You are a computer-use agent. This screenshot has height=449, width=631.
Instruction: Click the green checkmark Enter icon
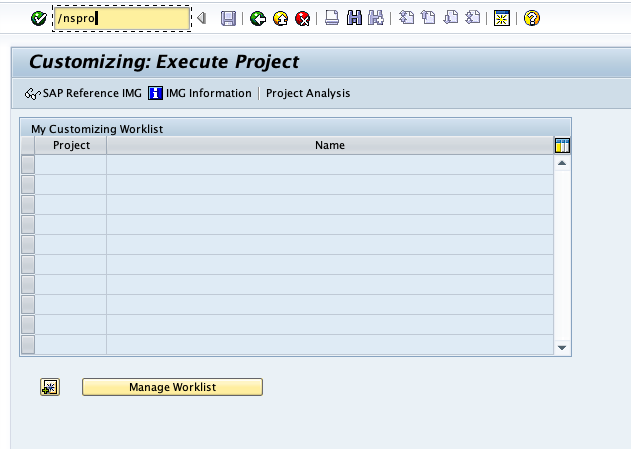pyautogui.click(x=39, y=18)
